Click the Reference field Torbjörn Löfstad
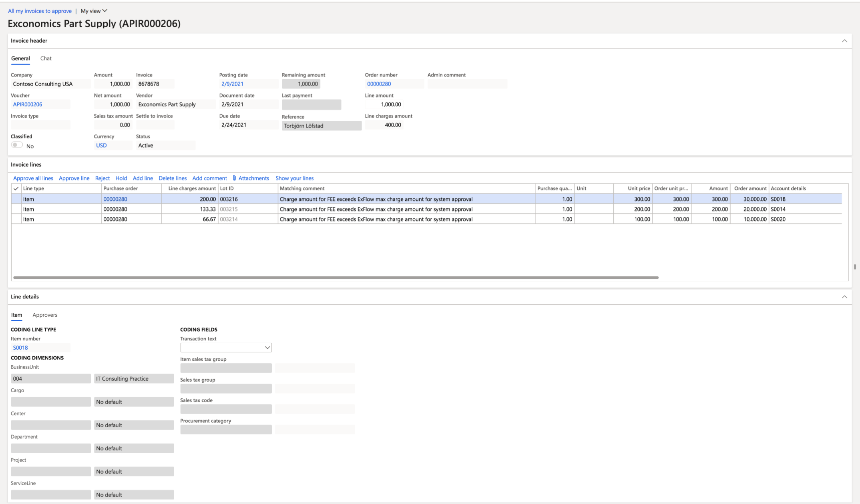This screenshot has width=860, height=504. click(x=321, y=126)
